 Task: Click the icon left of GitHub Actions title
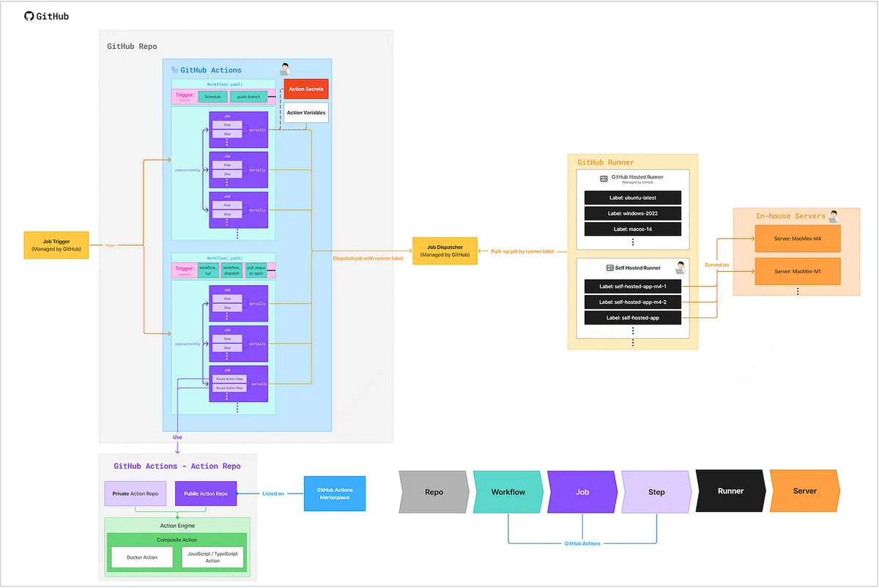pyautogui.click(x=174, y=70)
